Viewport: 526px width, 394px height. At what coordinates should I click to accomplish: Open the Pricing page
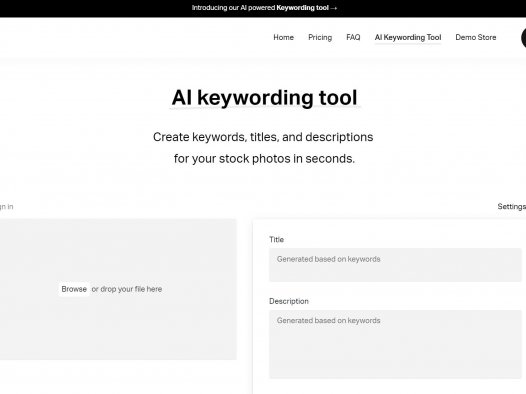(x=320, y=37)
